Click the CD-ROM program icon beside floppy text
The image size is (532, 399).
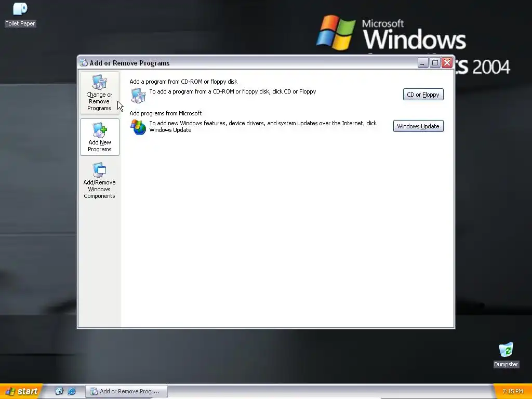point(138,96)
